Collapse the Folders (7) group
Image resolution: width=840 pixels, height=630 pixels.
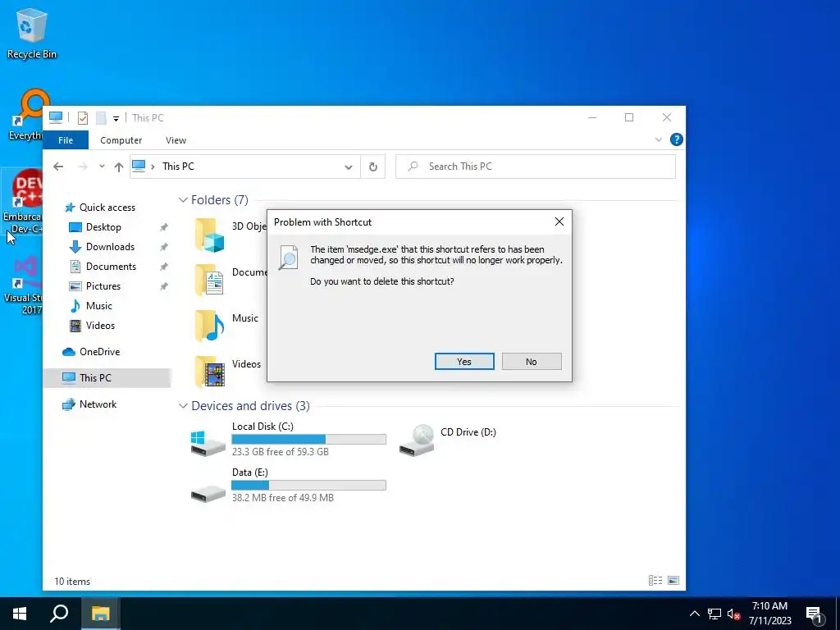click(x=183, y=200)
